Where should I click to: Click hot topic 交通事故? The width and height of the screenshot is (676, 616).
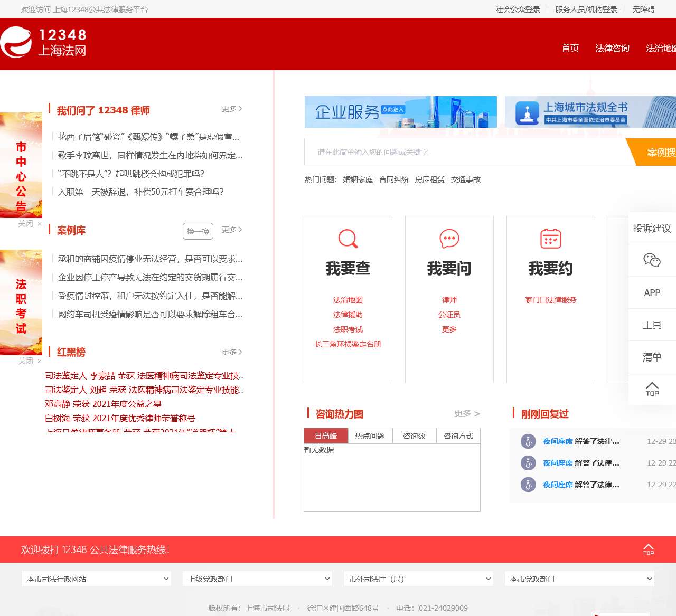[x=466, y=179]
